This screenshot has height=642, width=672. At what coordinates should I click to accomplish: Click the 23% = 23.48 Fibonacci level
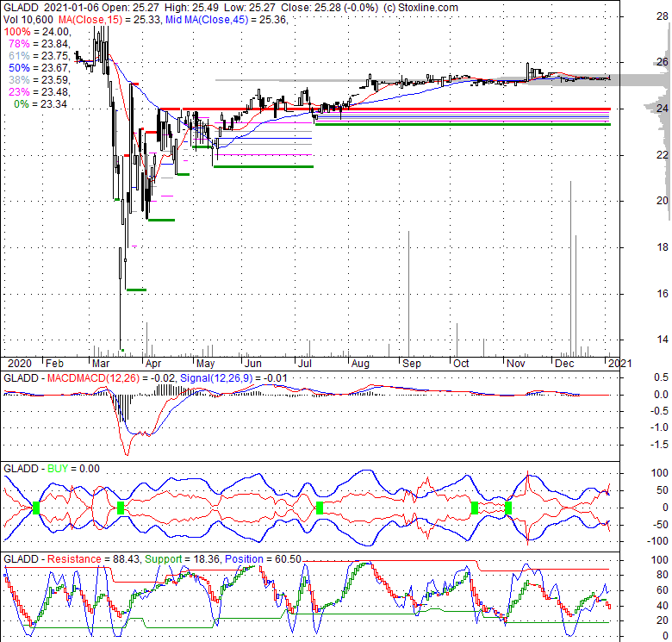coord(39,91)
